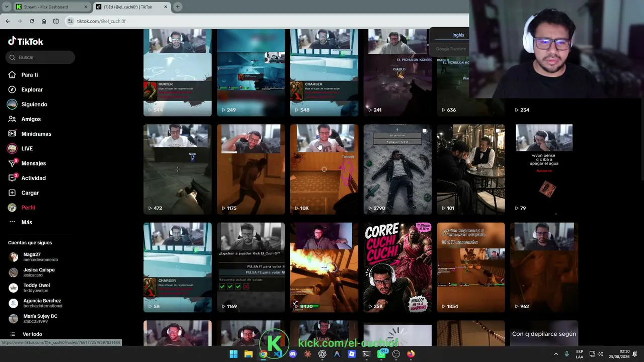
Task: Open the vote-kick video with 1169 views
Action: 251,267
